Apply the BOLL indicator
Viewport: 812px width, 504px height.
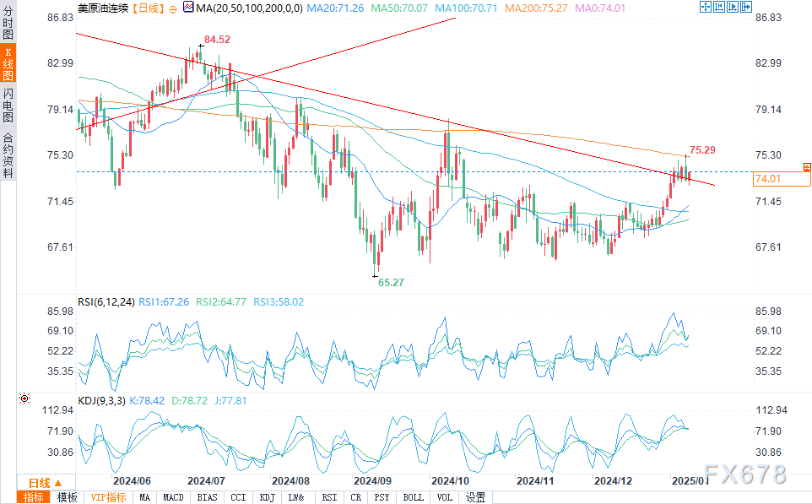414,497
